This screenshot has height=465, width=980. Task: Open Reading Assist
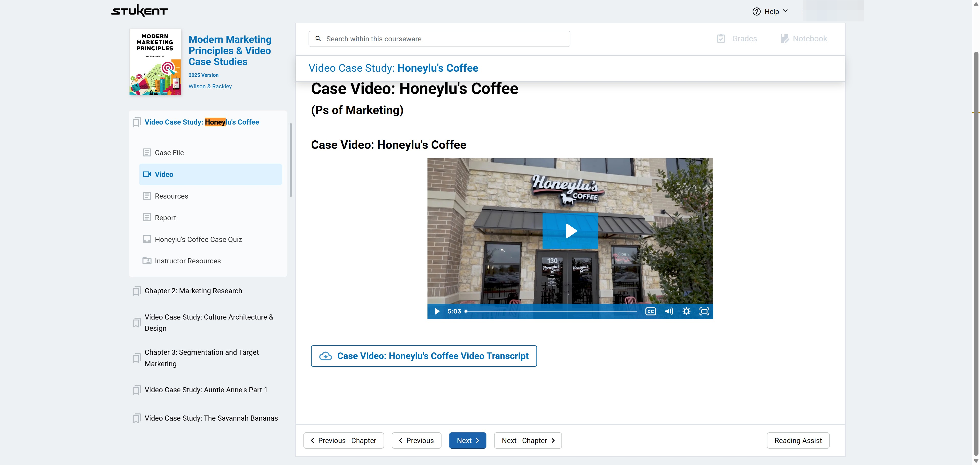(x=798, y=441)
